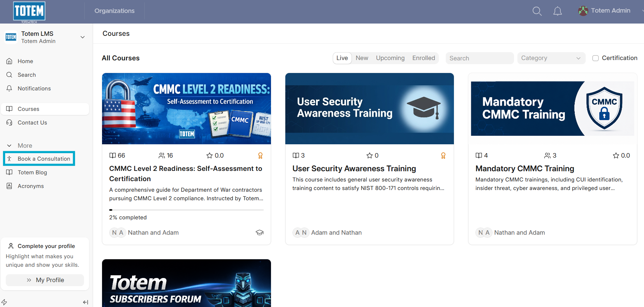Screen dimensions: 644x307
Task: Click the 'All Courses' heading
Action: coord(121,58)
